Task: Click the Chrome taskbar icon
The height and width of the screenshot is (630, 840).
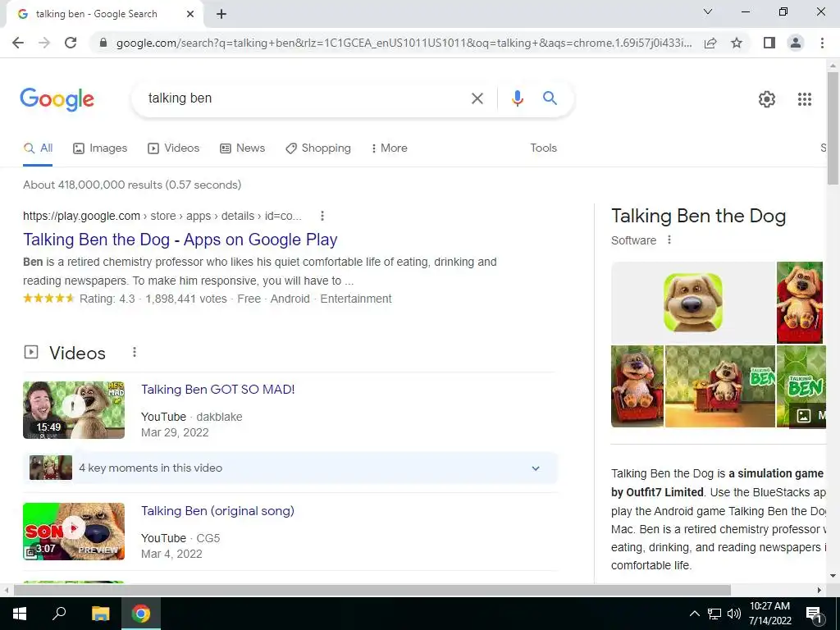Action: 141,614
